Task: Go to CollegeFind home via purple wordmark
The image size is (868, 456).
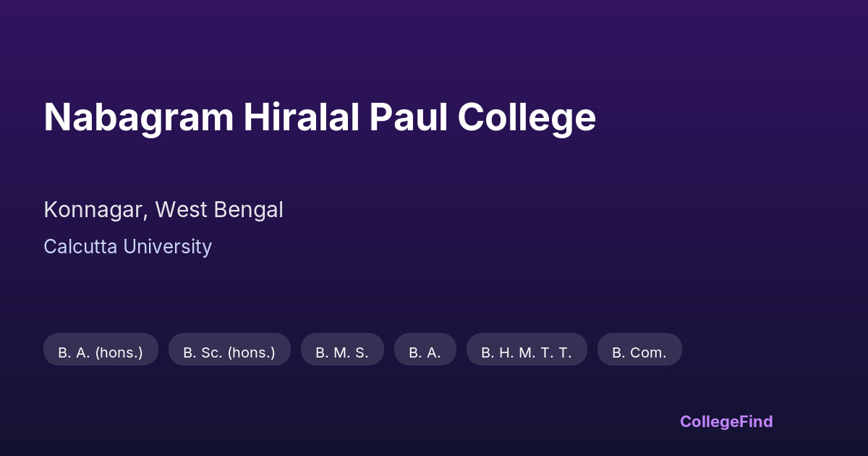Action: [x=726, y=421]
